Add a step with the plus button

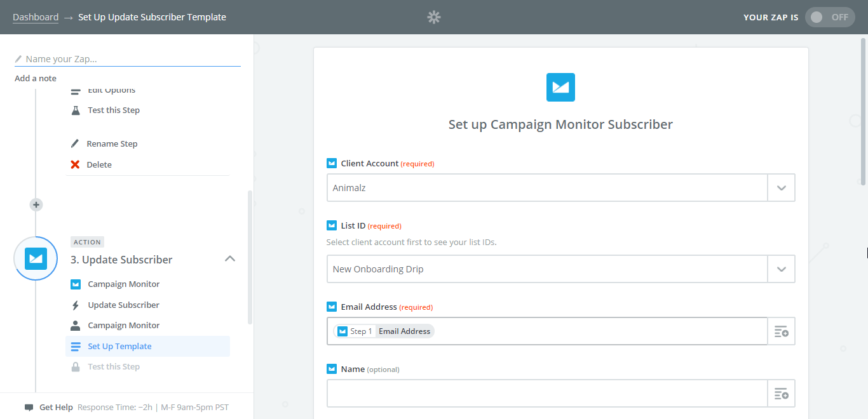tap(36, 204)
